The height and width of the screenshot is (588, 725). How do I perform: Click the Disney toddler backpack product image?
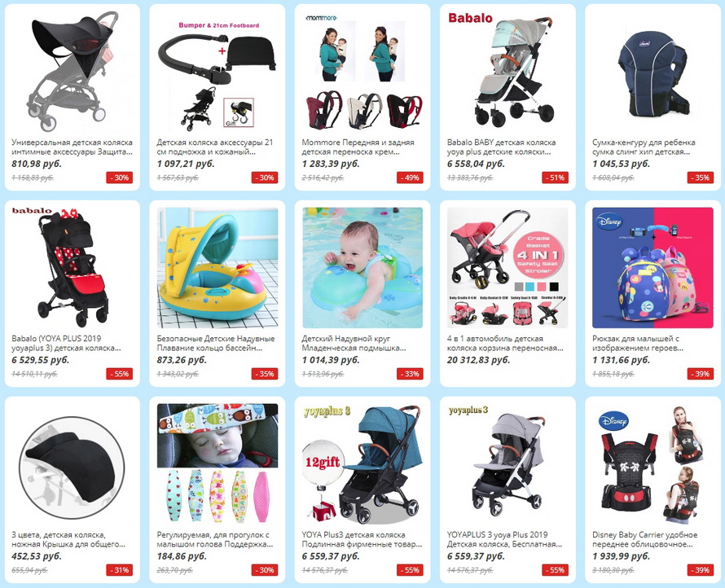(652, 268)
